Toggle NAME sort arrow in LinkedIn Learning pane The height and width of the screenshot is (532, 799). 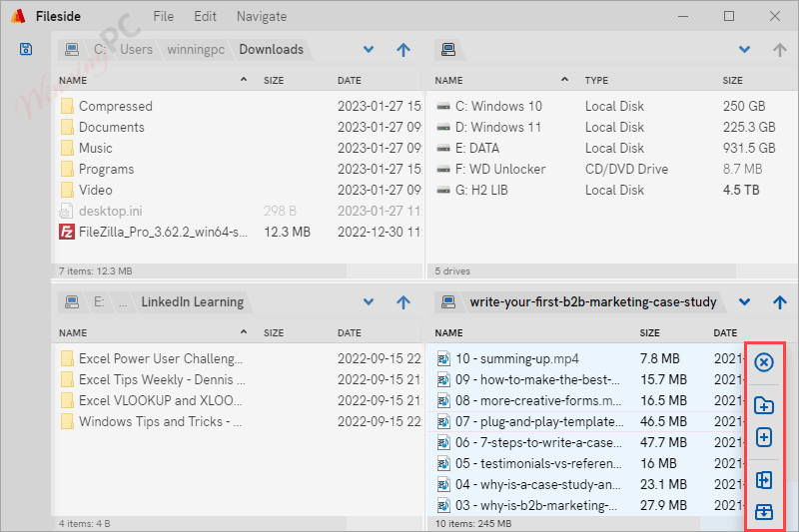(x=244, y=332)
